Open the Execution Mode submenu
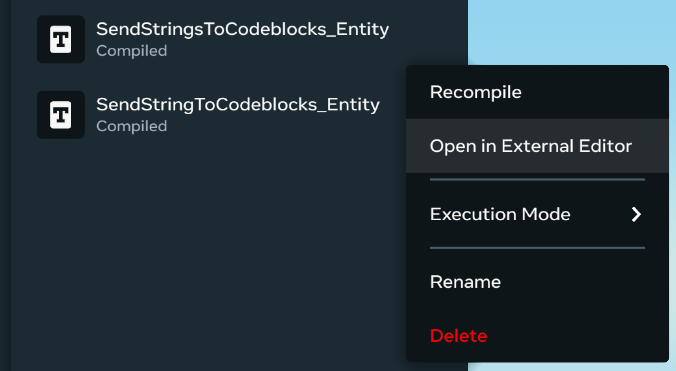676x371 pixels. [x=537, y=214]
